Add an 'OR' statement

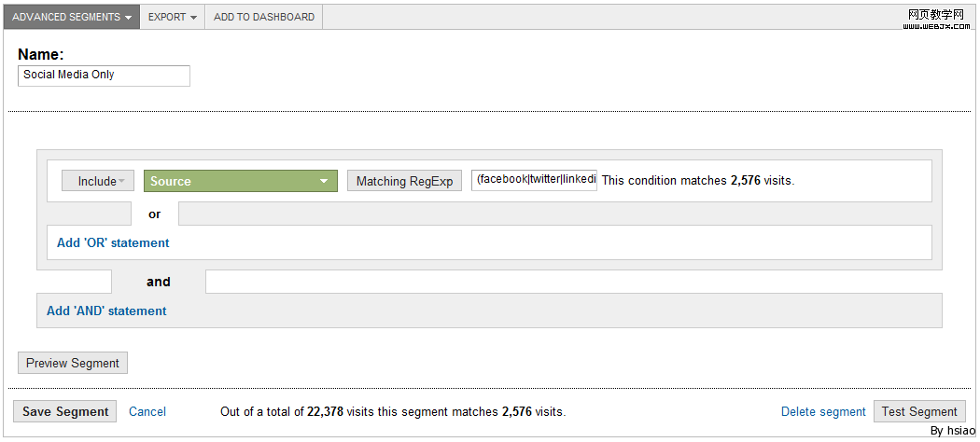[113, 242]
